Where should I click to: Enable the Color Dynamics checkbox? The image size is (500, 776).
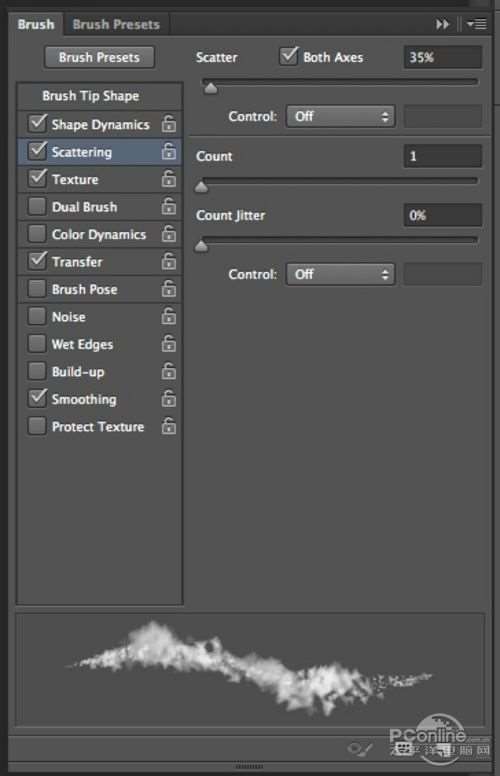tap(37, 234)
